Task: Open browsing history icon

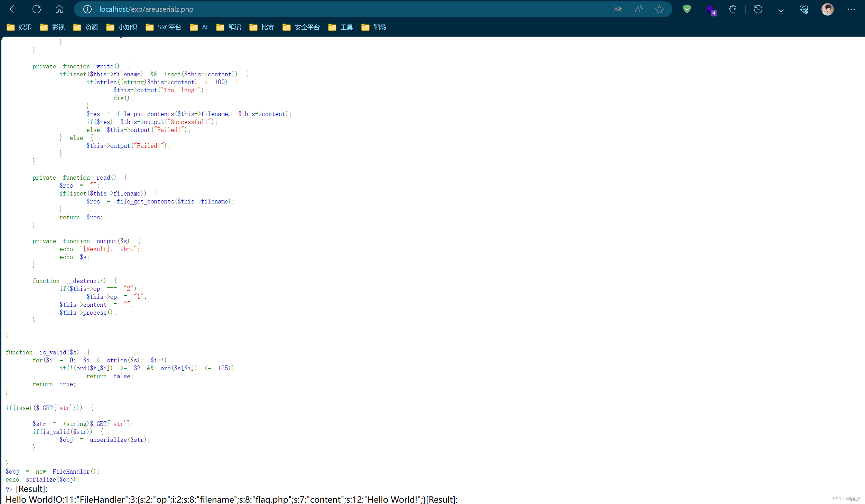Action: (x=758, y=9)
